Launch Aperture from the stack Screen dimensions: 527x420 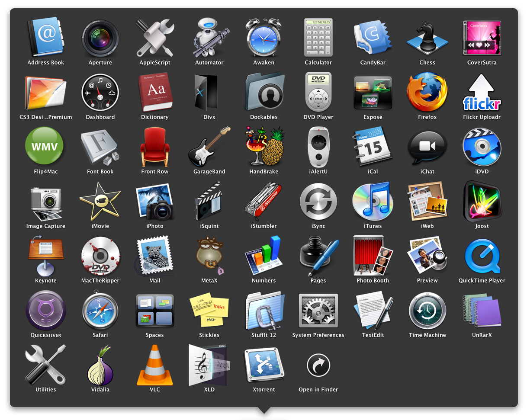pos(100,38)
